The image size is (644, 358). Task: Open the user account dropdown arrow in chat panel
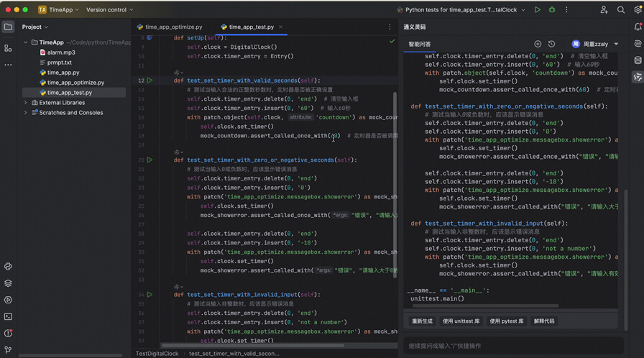tap(616, 44)
